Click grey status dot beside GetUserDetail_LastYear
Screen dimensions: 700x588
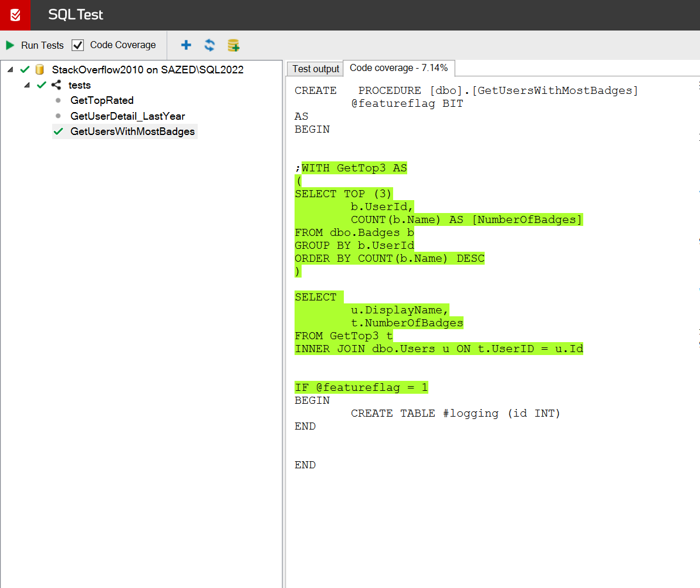click(58, 116)
